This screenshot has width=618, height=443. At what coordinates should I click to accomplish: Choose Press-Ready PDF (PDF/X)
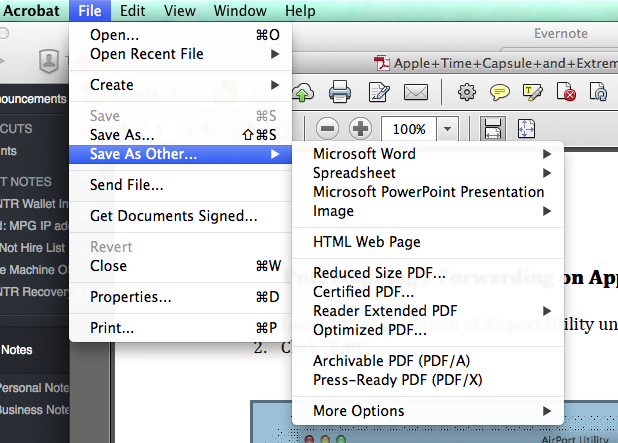pos(428,380)
